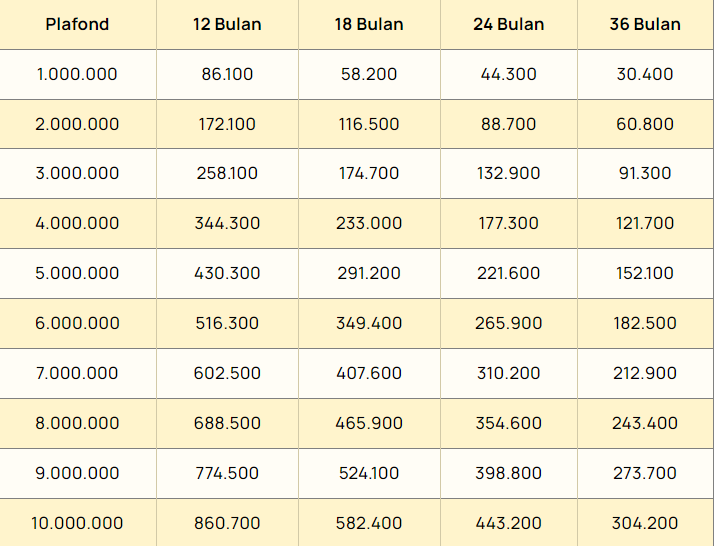Select the 516.300 installment value
The image size is (714, 546).
point(227,323)
